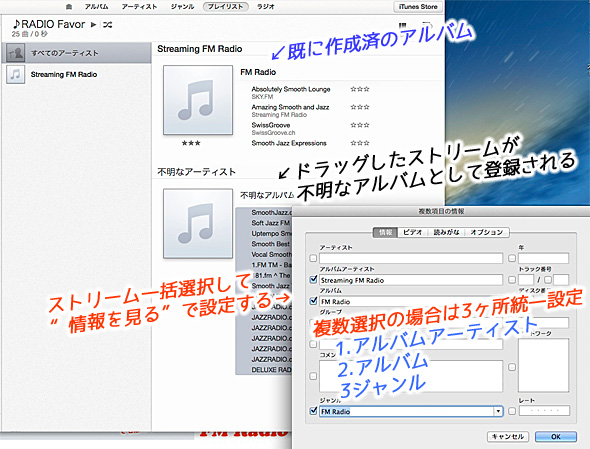Select the Smooth Jazz Expressions track
The height and width of the screenshot is (449, 590).
pos(289,143)
